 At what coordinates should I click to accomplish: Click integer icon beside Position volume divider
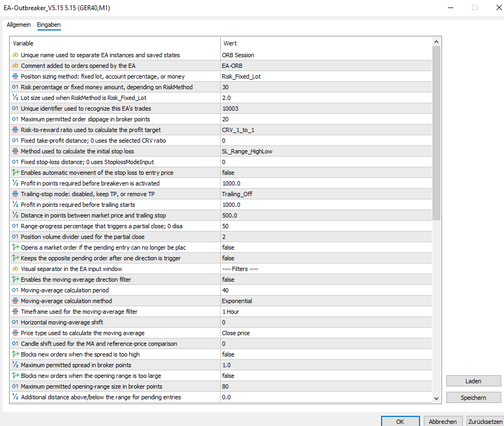point(15,237)
